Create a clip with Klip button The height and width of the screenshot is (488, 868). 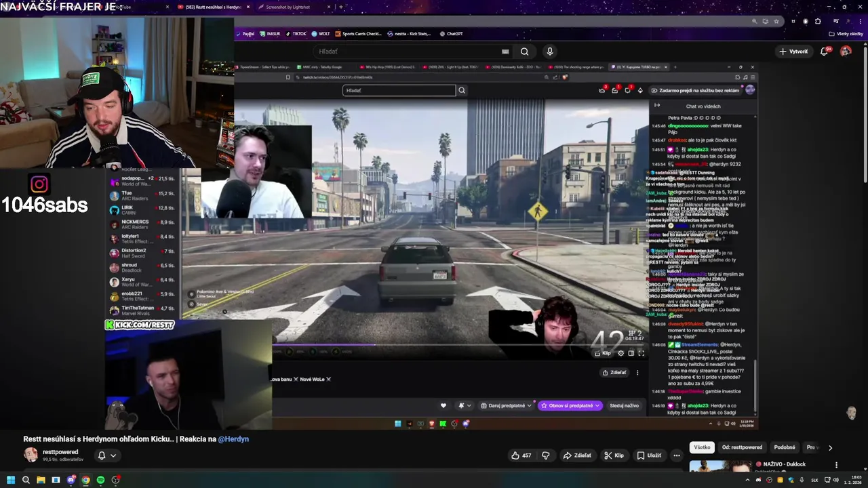(614, 455)
